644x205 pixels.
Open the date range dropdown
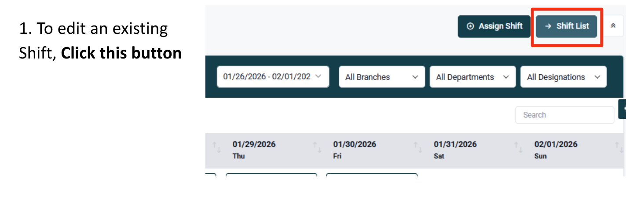tap(273, 77)
